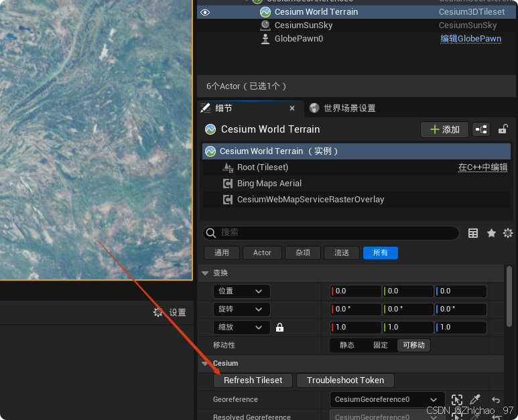This screenshot has height=420, width=518.
Task: Open the 设置 gear button
Action: pos(170,313)
